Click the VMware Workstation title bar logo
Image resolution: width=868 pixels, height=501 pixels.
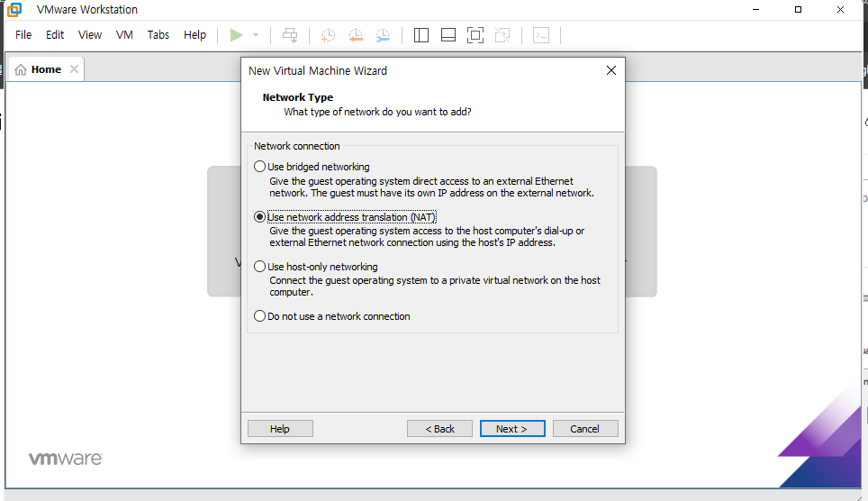[x=14, y=9]
